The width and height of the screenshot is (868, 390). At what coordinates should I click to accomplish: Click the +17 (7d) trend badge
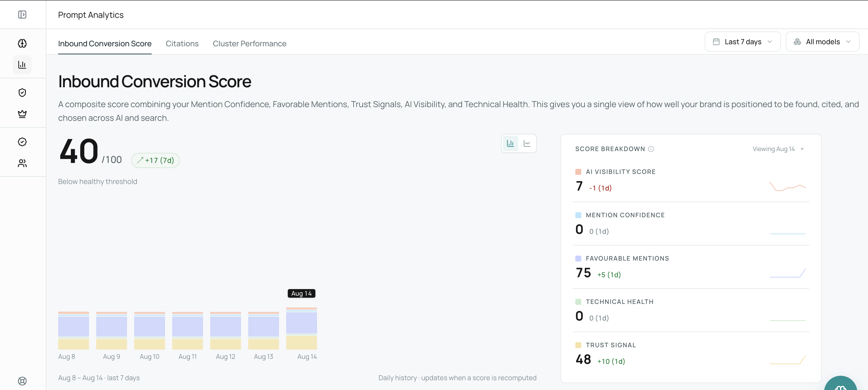(155, 160)
